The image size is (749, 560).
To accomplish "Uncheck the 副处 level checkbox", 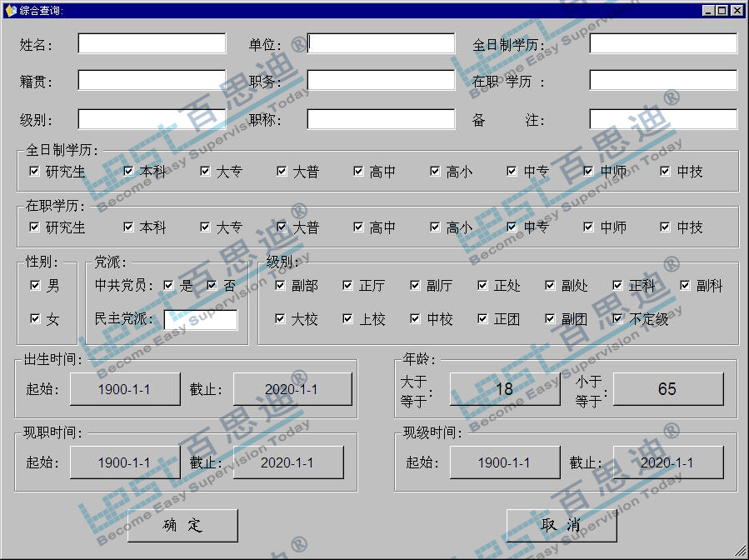I will tap(550, 285).
